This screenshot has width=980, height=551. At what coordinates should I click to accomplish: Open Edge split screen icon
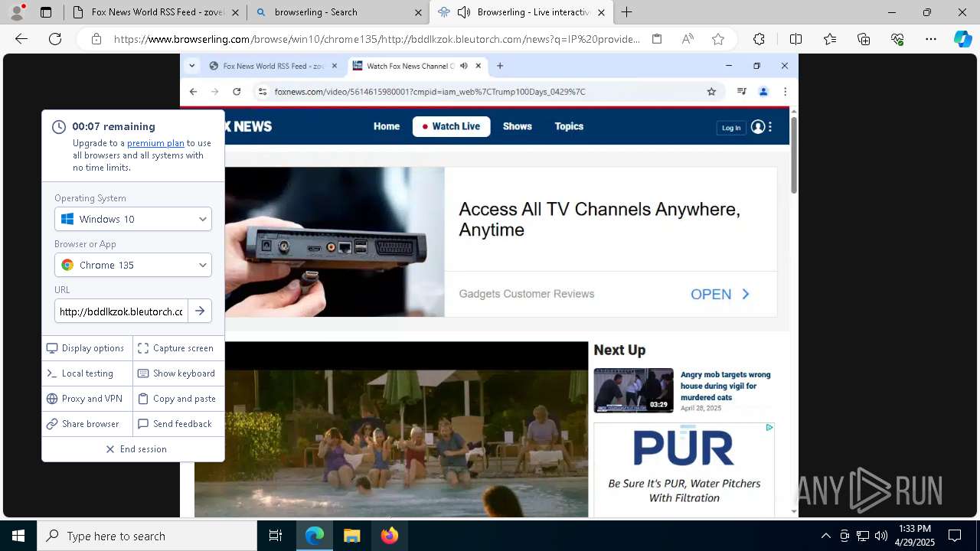tap(795, 39)
